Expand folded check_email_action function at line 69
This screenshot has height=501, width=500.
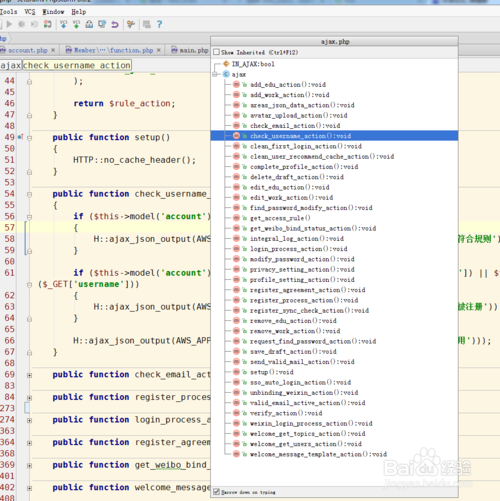point(29,375)
